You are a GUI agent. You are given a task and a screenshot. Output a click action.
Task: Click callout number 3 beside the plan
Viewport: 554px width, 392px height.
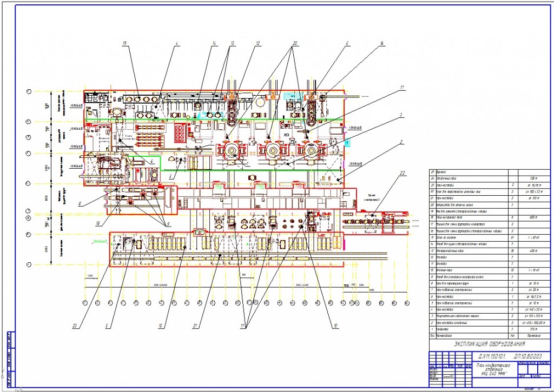[x=401, y=115]
